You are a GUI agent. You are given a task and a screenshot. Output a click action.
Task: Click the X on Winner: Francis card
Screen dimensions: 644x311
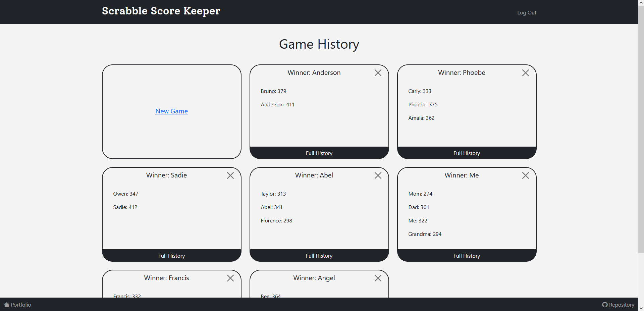click(x=230, y=278)
